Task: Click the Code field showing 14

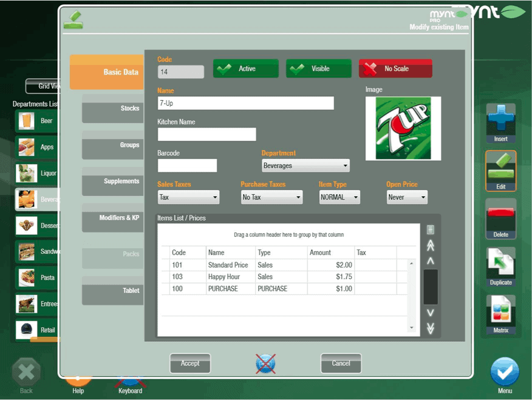Action: tap(181, 72)
